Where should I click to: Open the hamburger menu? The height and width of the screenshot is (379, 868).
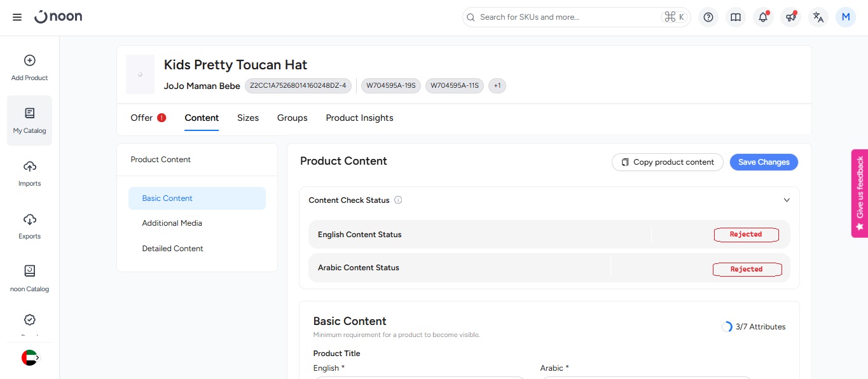click(x=17, y=17)
